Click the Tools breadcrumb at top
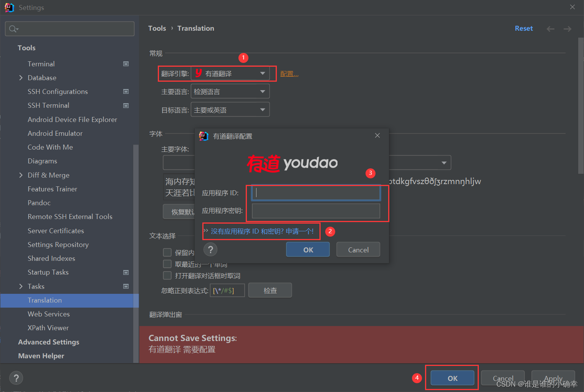This screenshot has height=392, width=584. click(157, 28)
